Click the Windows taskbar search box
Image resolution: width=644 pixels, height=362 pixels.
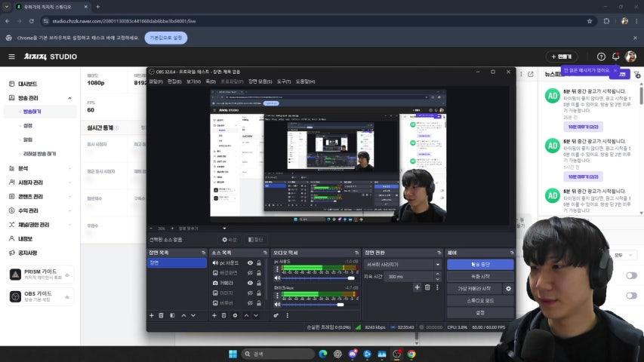pos(272,353)
